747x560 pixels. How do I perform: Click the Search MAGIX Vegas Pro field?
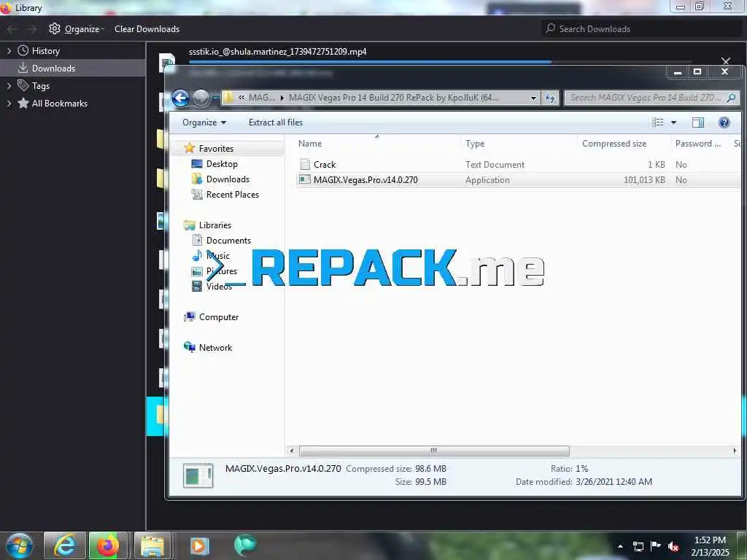(x=651, y=98)
